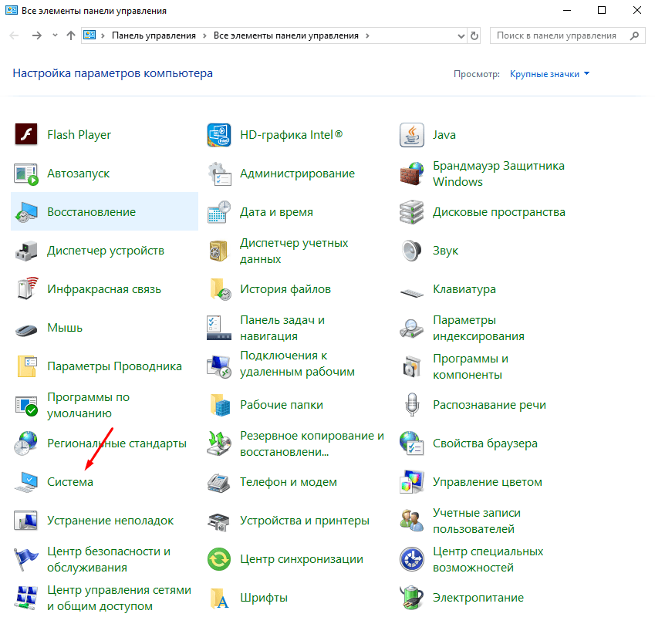Click the control panel icon in address bar

click(89, 35)
